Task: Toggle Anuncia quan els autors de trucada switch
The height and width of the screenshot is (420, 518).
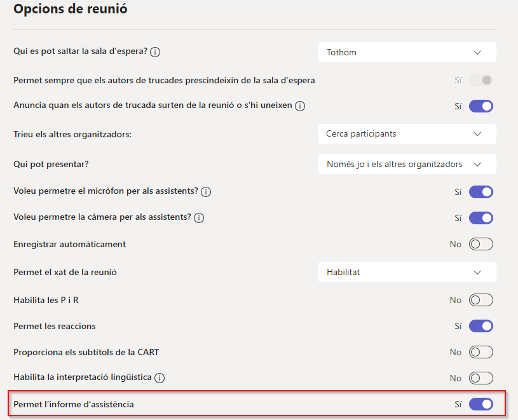Action: [x=481, y=106]
